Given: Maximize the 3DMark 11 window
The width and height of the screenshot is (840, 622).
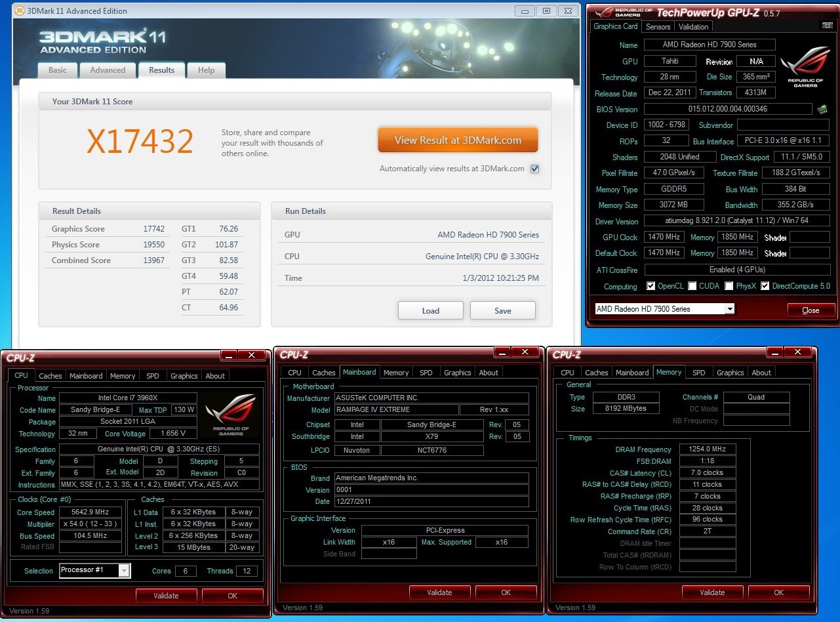Looking at the screenshot, I should tap(546, 11).
